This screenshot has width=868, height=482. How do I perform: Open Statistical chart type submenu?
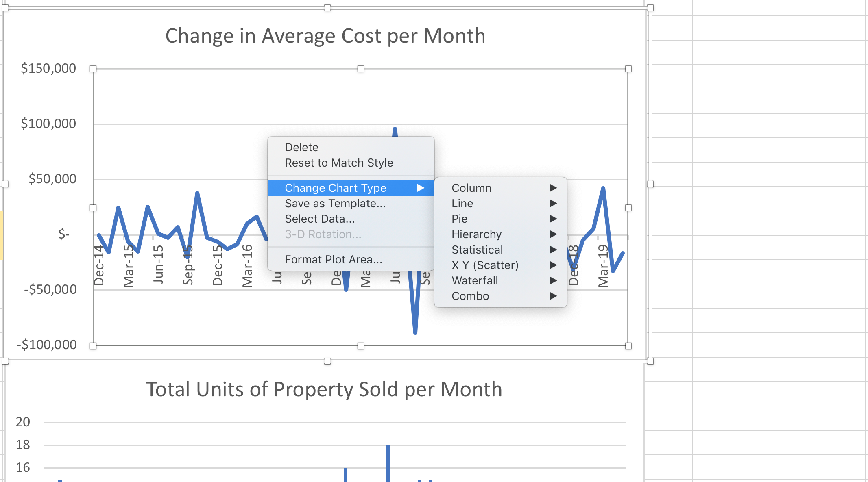[x=477, y=250]
